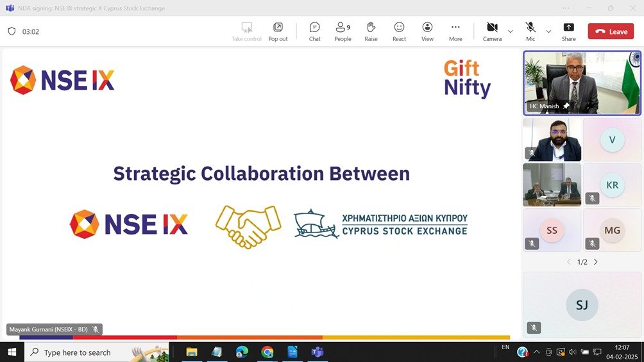Click muted mic icon on bearded man's tile
Screen dimensions: 644x362
(532, 153)
